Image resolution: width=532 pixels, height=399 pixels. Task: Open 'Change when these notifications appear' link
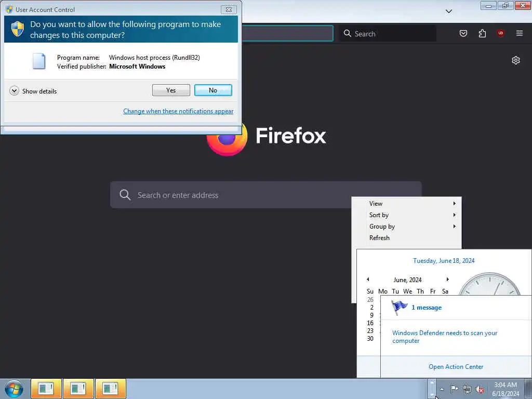[178, 111]
